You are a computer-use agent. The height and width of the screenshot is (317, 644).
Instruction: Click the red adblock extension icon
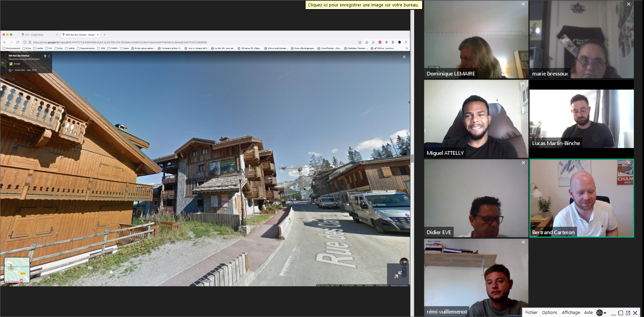tap(380, 42)
